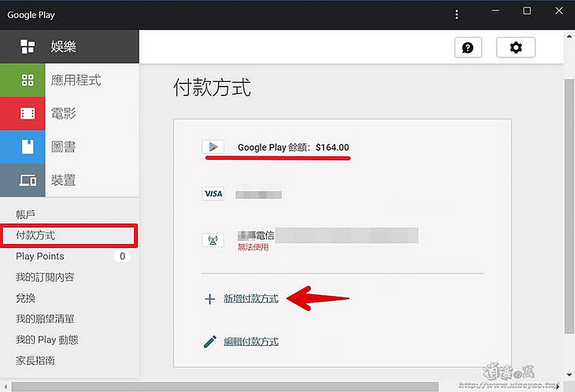Open 電影 movies section
575x392 pixels.
[64, 113]
